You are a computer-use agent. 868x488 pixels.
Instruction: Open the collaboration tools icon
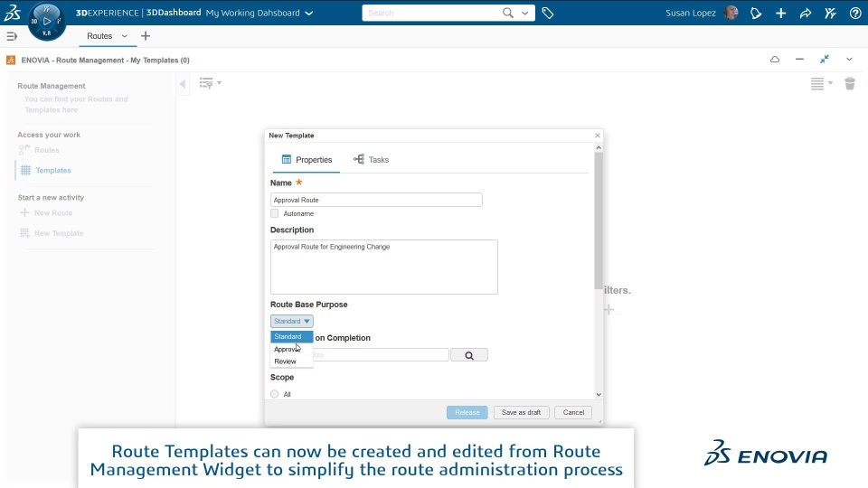[x=830, y=13]
